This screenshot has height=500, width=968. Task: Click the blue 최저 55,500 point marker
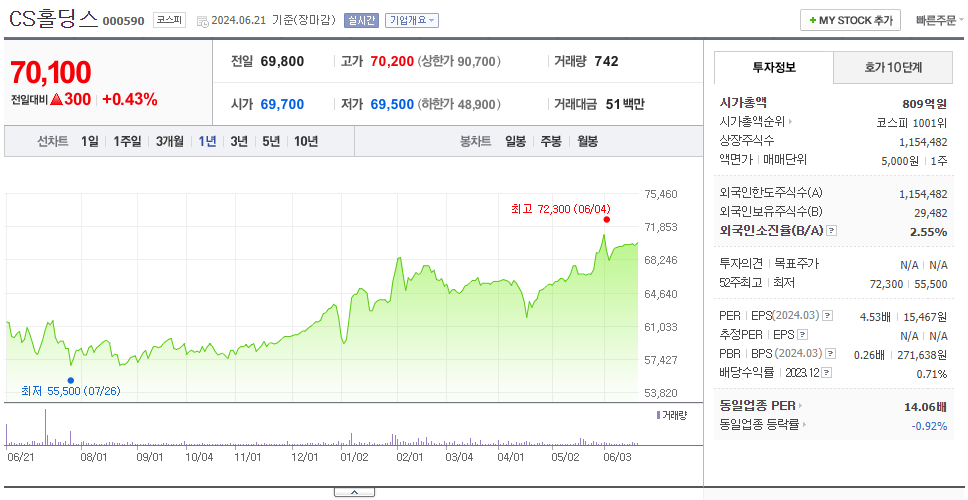70,380
